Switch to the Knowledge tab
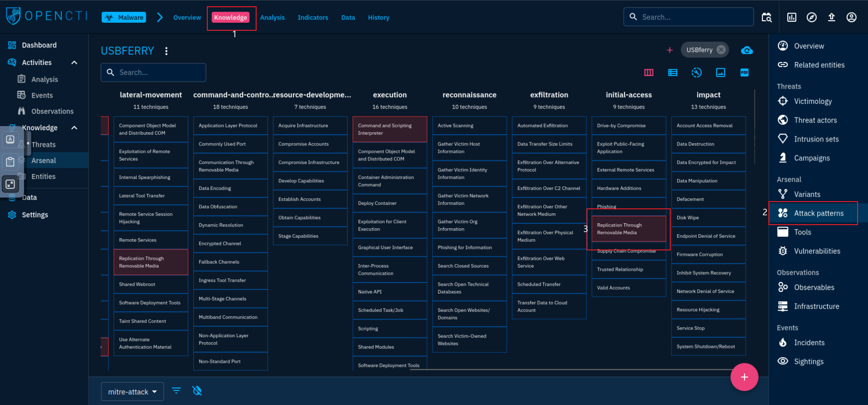The image size is (868, 405). (x=231, y=18)
